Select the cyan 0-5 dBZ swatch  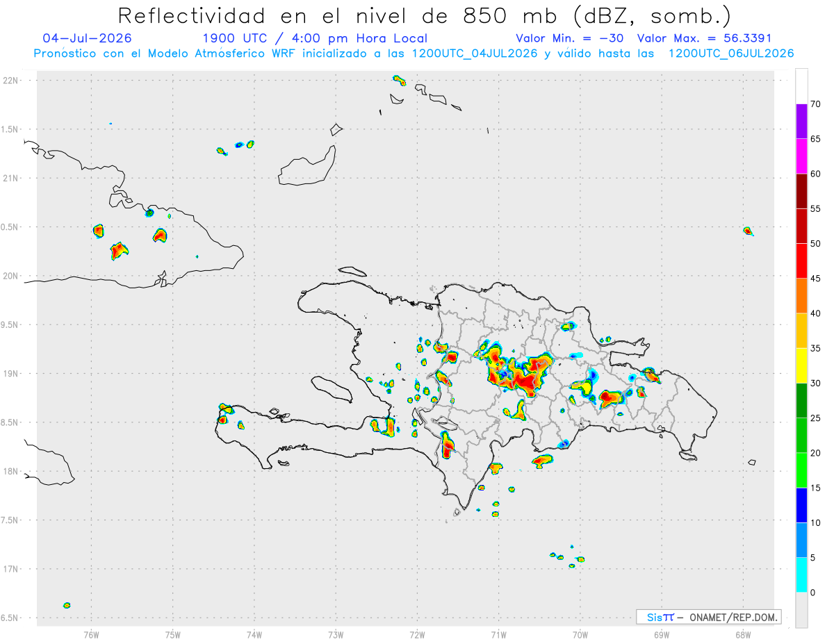click(801, 575)
